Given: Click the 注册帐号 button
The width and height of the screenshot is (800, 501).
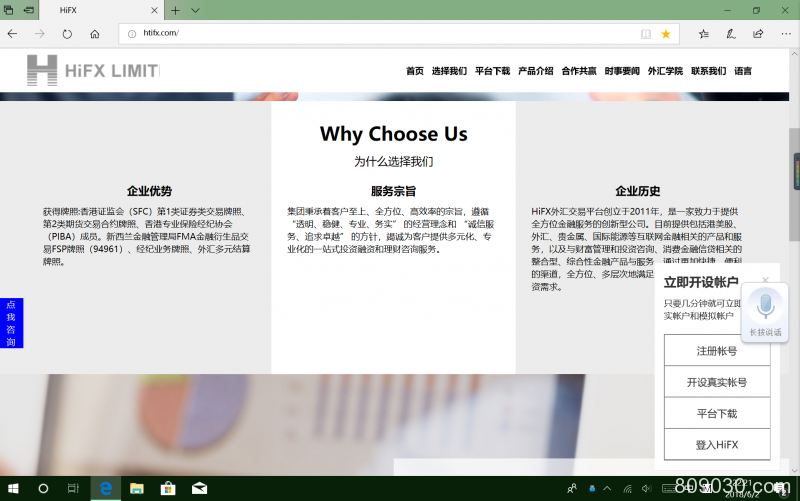Looking at the screenshot, I should click(x=717, y=350).
